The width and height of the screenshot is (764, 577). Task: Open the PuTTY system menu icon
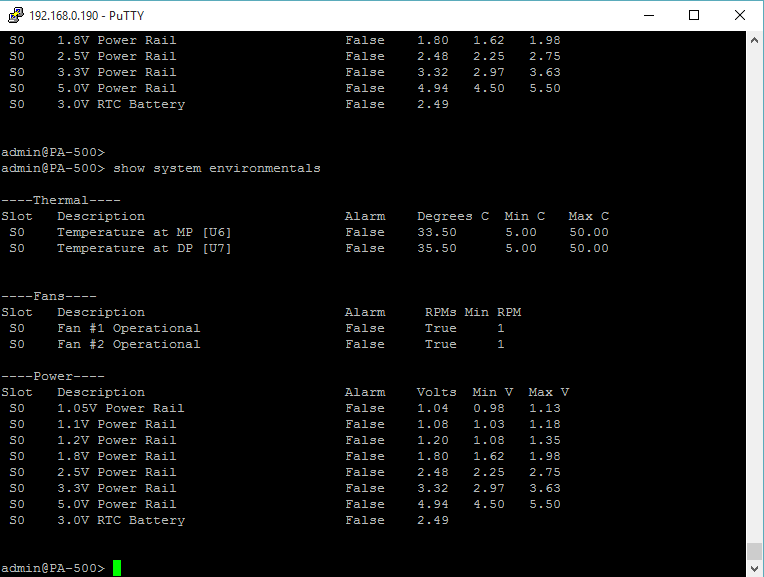[16, 15]
